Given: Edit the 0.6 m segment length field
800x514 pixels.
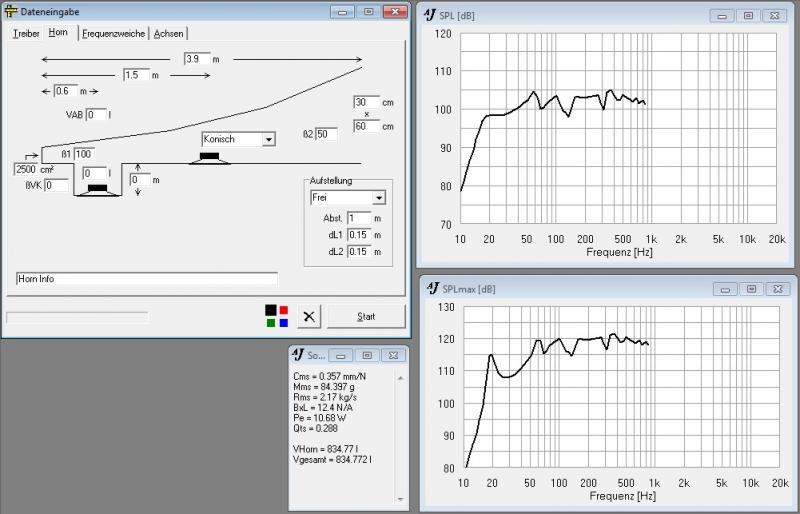Looking at the screenshot, I should tap(66, 91).
